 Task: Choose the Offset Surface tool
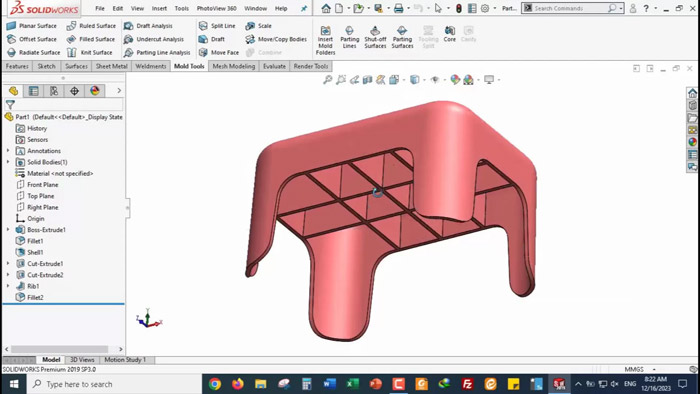coord(32,39)
